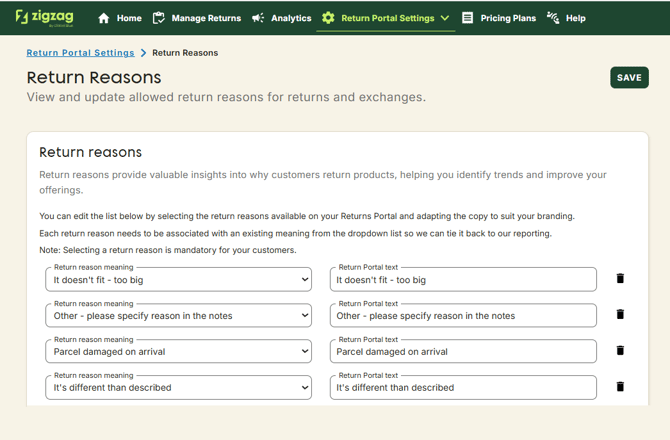
Task: Delete the "Other - please specify" return reason
Action: [x=620, y=314]
